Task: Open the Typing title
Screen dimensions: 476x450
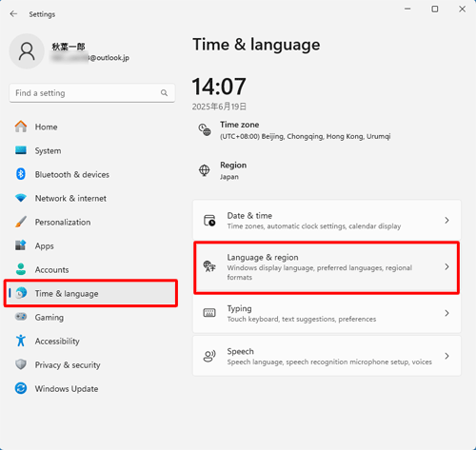Action: tap(240, 308)
